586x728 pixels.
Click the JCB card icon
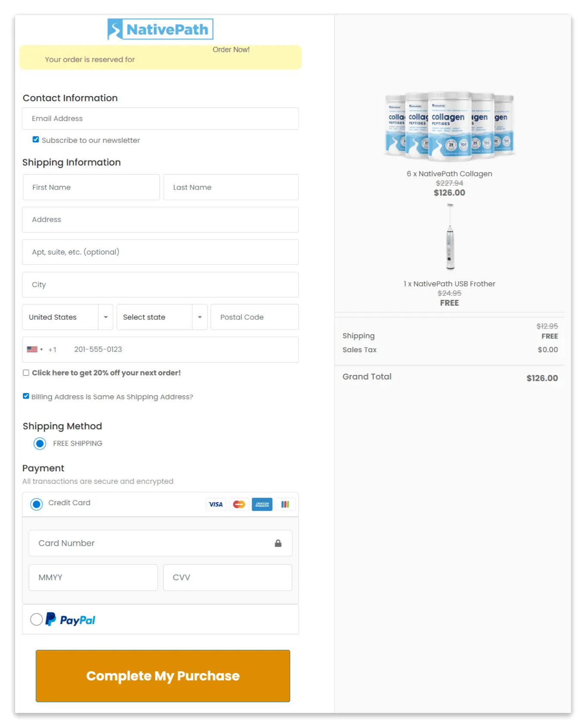[x=285, y=504]
